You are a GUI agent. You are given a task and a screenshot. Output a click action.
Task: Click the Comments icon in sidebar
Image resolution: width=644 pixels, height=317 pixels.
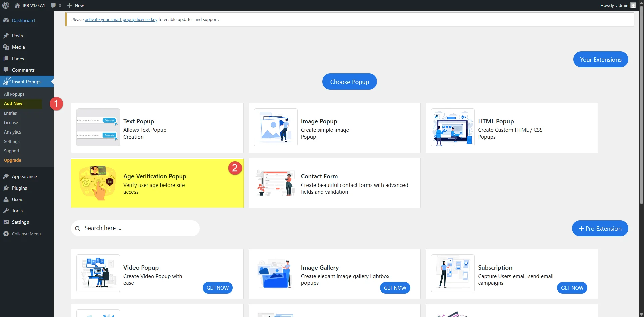point(6,70)
